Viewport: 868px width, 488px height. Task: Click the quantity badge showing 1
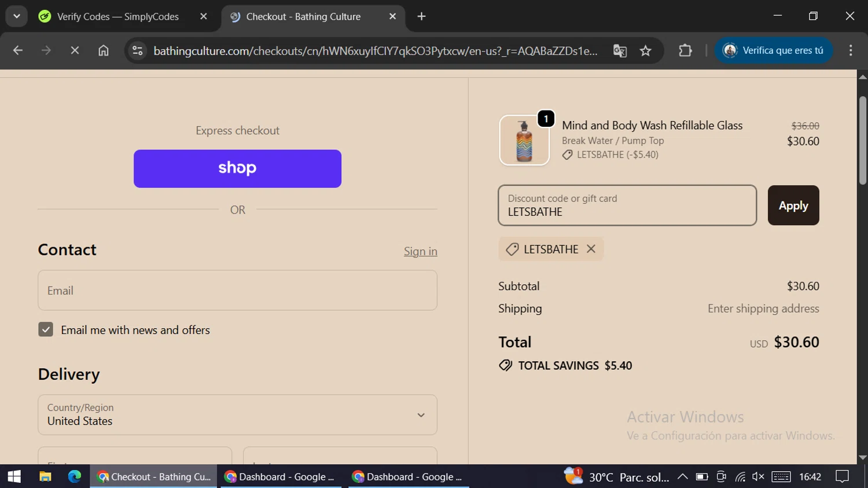546,119
